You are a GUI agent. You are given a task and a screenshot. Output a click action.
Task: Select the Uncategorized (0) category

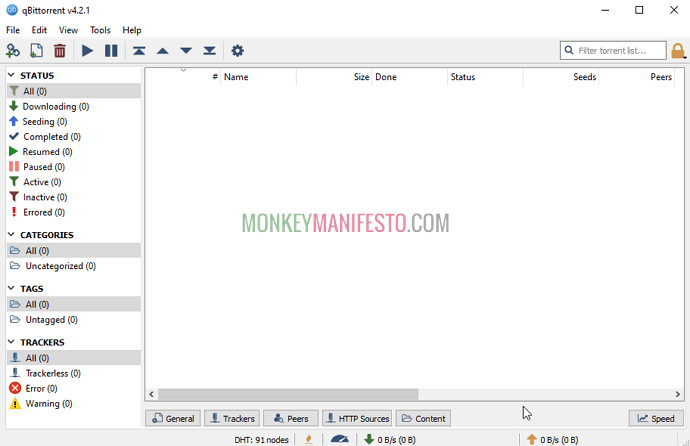(x=74, y=266)
